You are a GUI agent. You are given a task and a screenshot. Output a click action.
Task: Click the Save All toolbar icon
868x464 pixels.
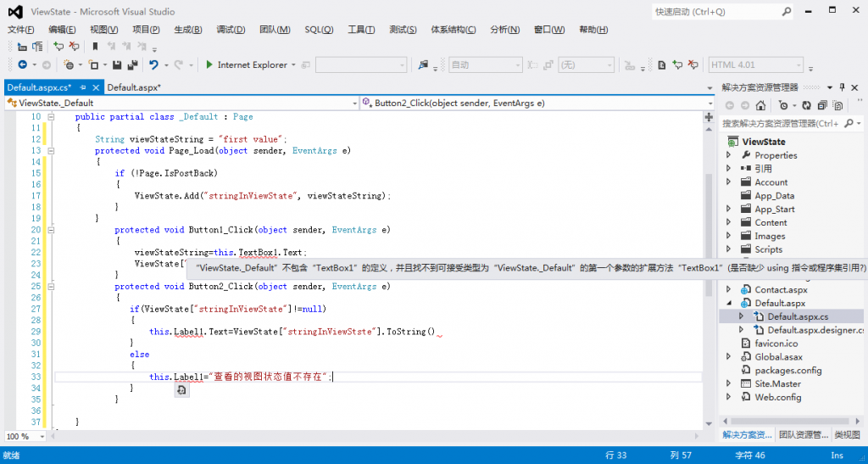132,64
